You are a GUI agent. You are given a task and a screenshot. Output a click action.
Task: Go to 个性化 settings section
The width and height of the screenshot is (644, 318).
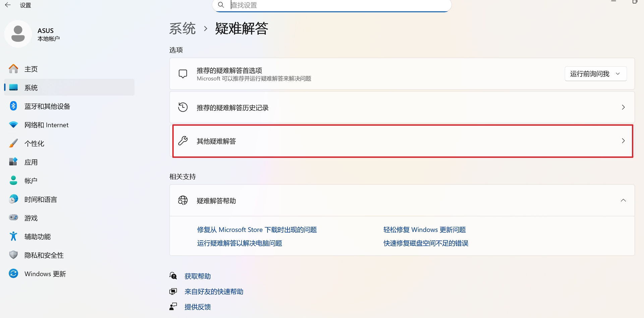pyautogui.click(x=34, y=143)
